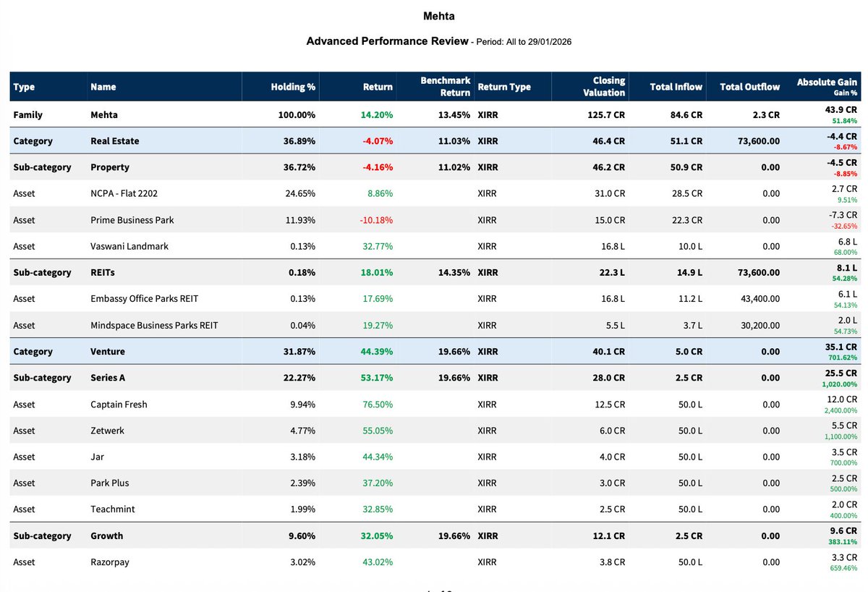
Task: Click the Razorpay closing valuation 3.8 CR
Action: pos(611,562)
